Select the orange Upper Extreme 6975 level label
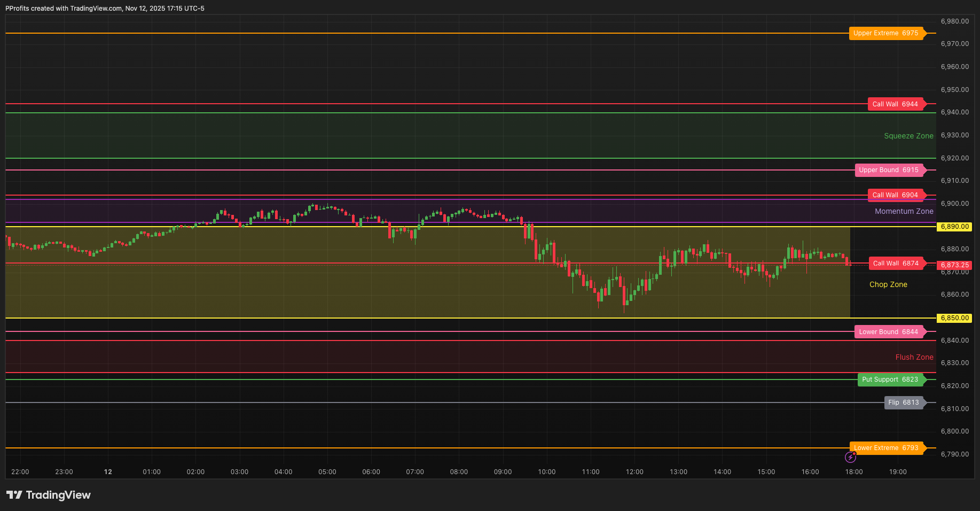Image resolution: width=980 pixels, height=511 pixels. (x=887, y=33)
